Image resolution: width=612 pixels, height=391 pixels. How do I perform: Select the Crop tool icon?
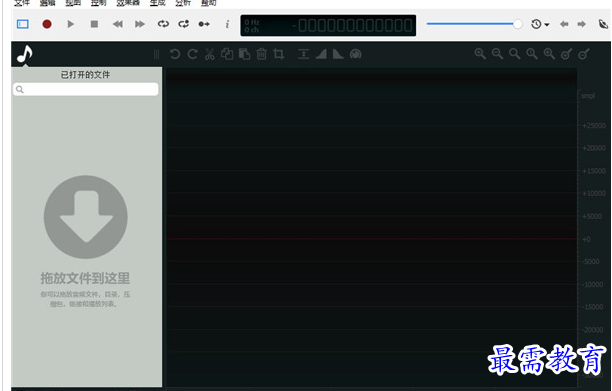click(279, 54)
